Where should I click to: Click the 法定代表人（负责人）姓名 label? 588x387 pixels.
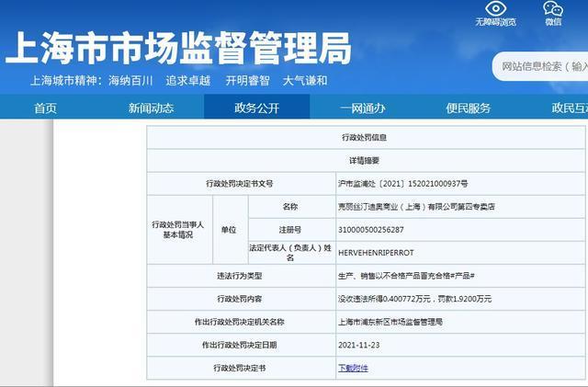pyautogui.click(x=290, y=253)
